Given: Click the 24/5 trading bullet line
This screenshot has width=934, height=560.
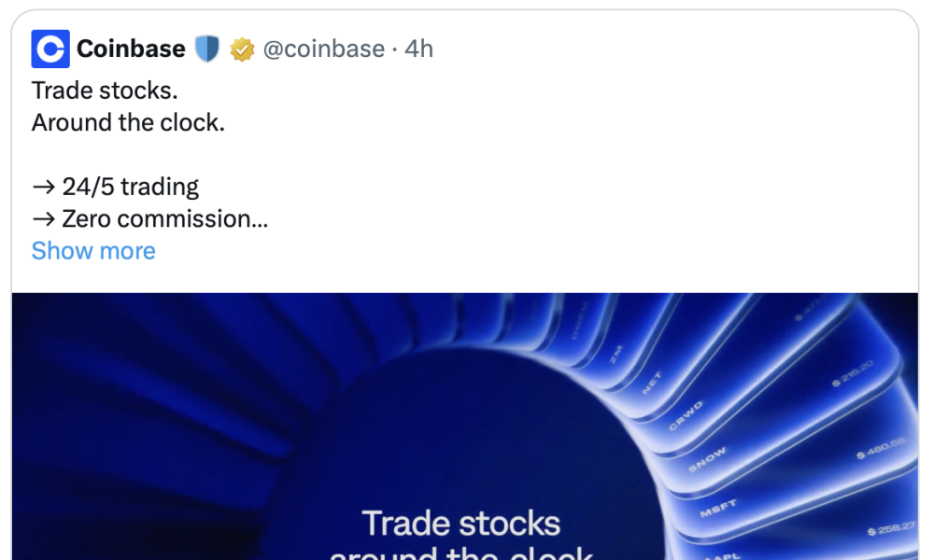Looking at the screenshot, I should (116, 186).
